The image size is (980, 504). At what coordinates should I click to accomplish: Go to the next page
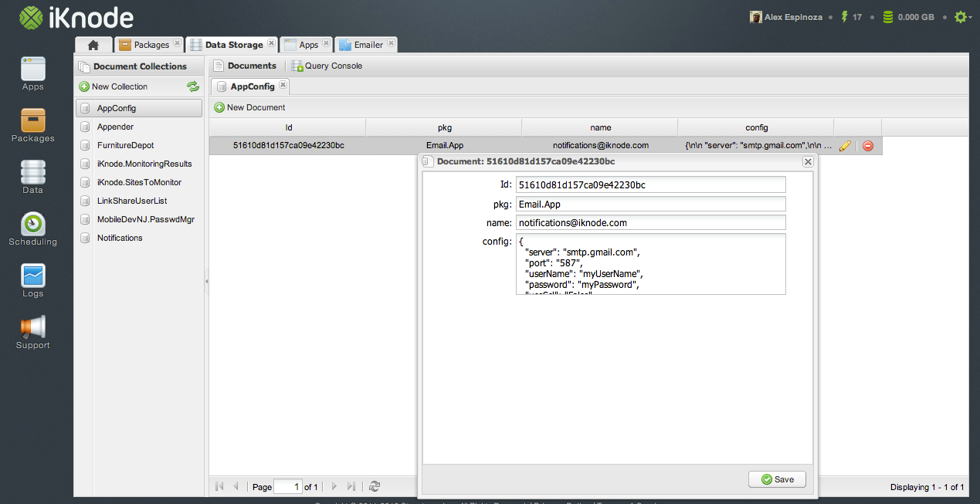[334, 487]
